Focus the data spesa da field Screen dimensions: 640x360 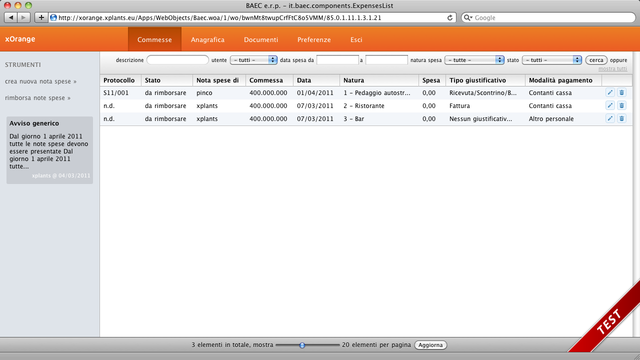pos(338,60)
